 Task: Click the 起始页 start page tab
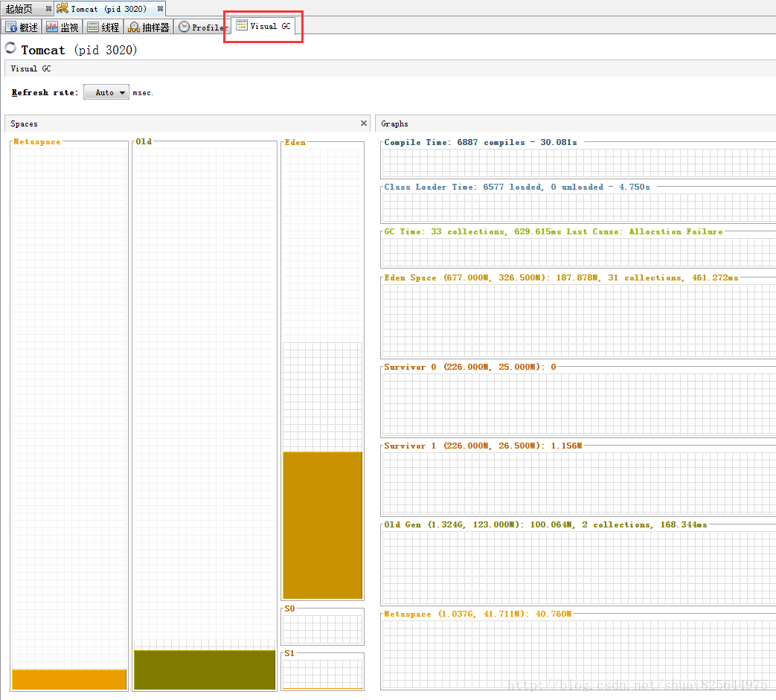click(19, 9)
